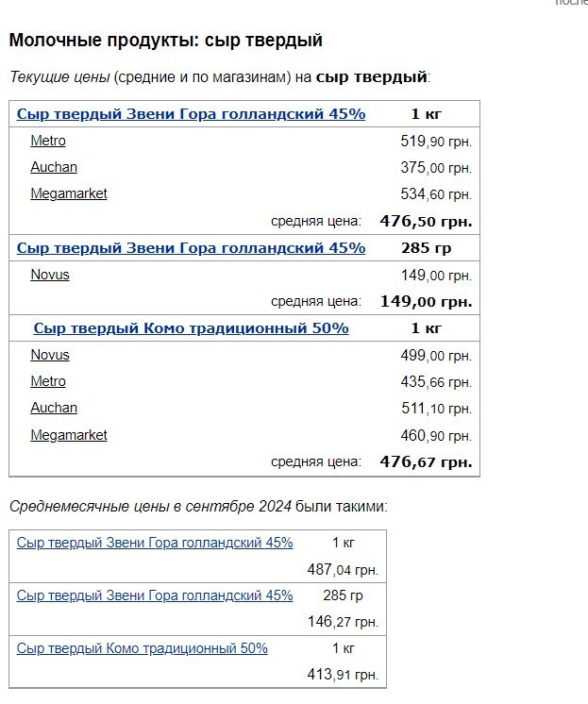Open Звени Гора 285 гр link in September table

(x=155, y=595)
